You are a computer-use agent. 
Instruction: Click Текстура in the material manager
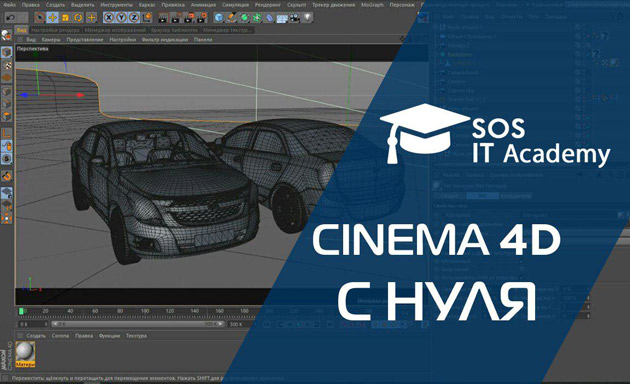(136, 336)
